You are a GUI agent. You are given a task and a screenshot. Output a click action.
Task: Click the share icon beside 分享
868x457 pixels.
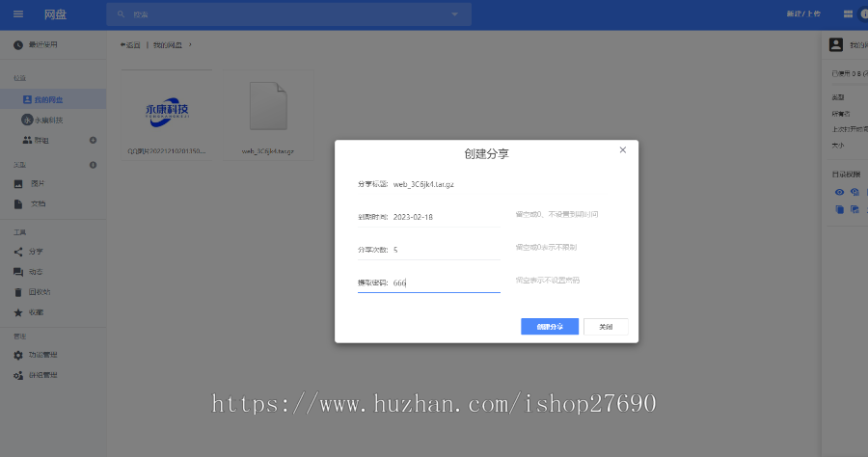coord(18,252)
